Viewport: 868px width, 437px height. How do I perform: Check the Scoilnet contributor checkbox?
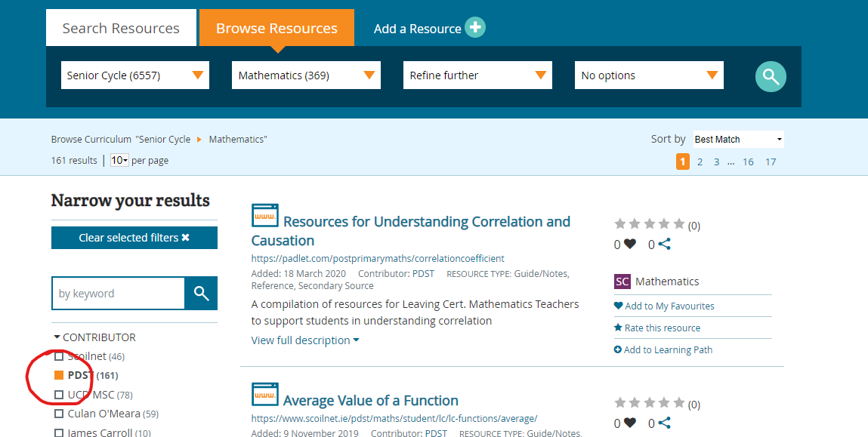point(59,356)
